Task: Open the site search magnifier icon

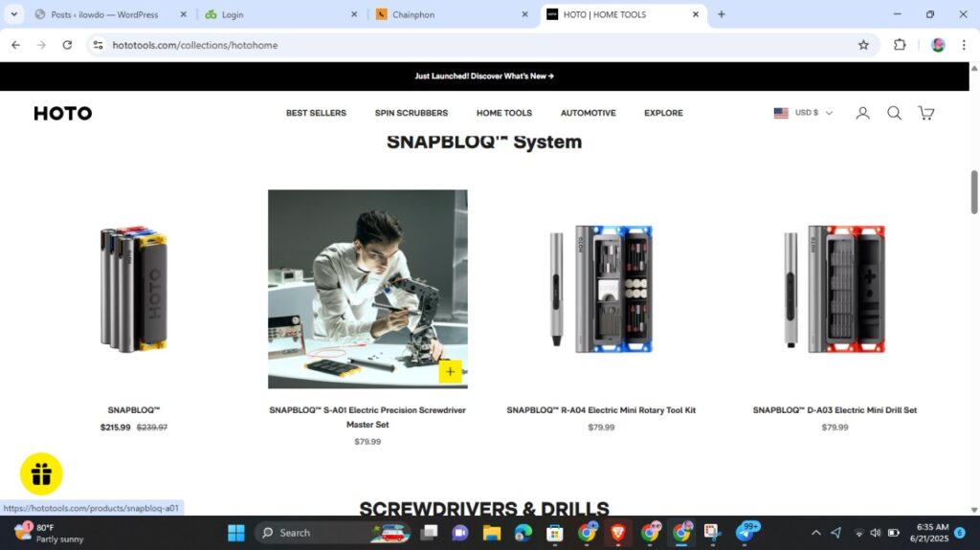Action: (x=895, y=113)
